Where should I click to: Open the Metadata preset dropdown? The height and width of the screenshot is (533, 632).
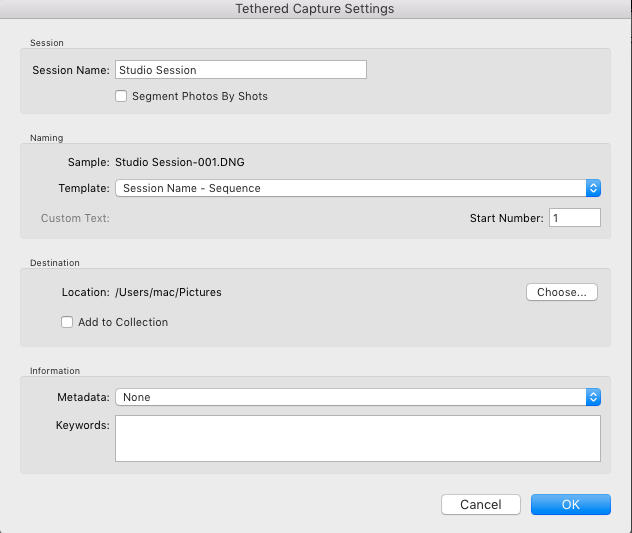pos(358,397)
